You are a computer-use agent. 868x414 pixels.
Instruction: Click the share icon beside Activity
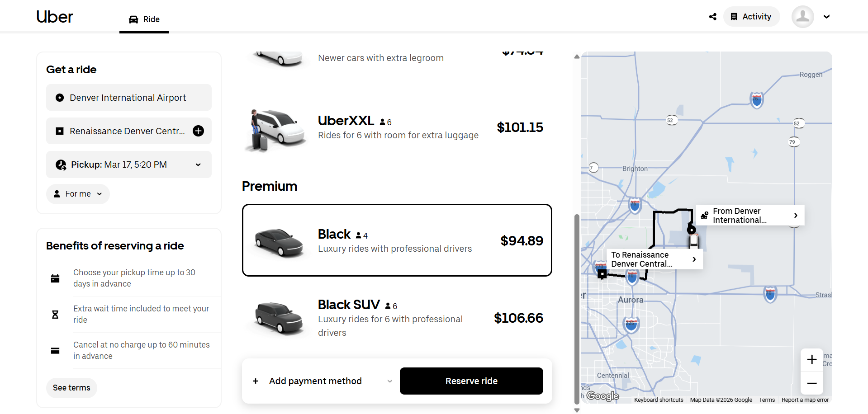point(713,17)
